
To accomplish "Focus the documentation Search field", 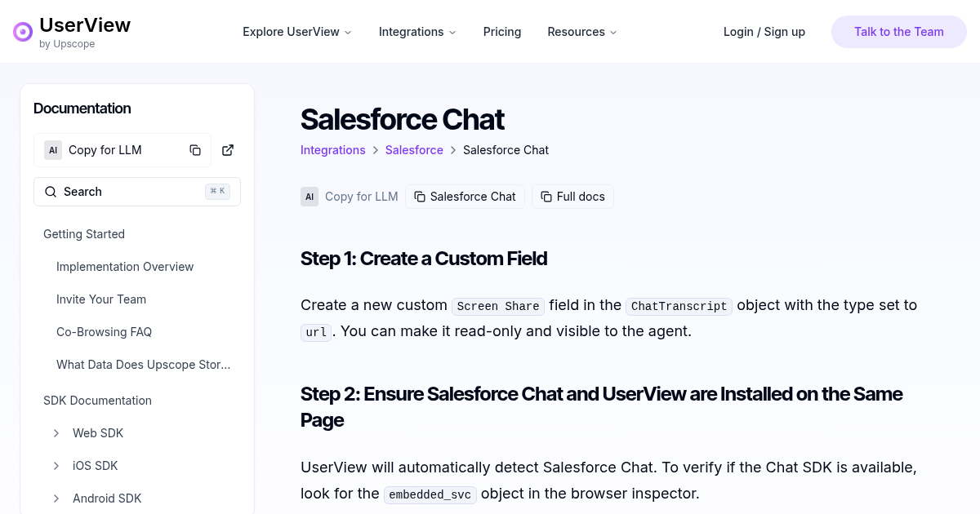I will click(x=137, y=192).
